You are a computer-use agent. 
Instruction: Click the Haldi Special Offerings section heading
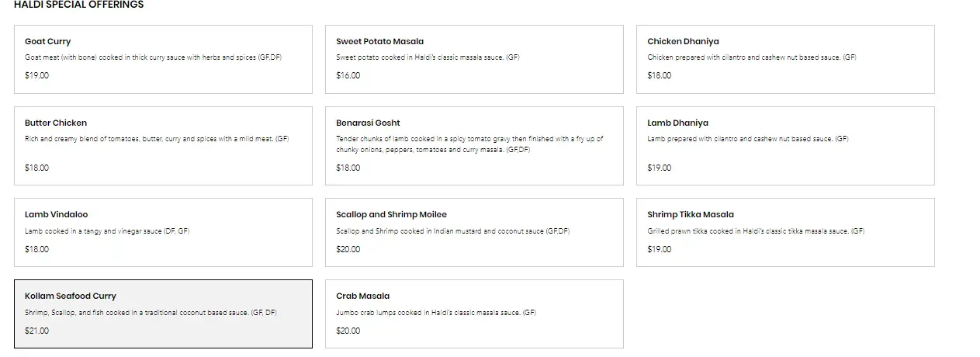point(78,5)
